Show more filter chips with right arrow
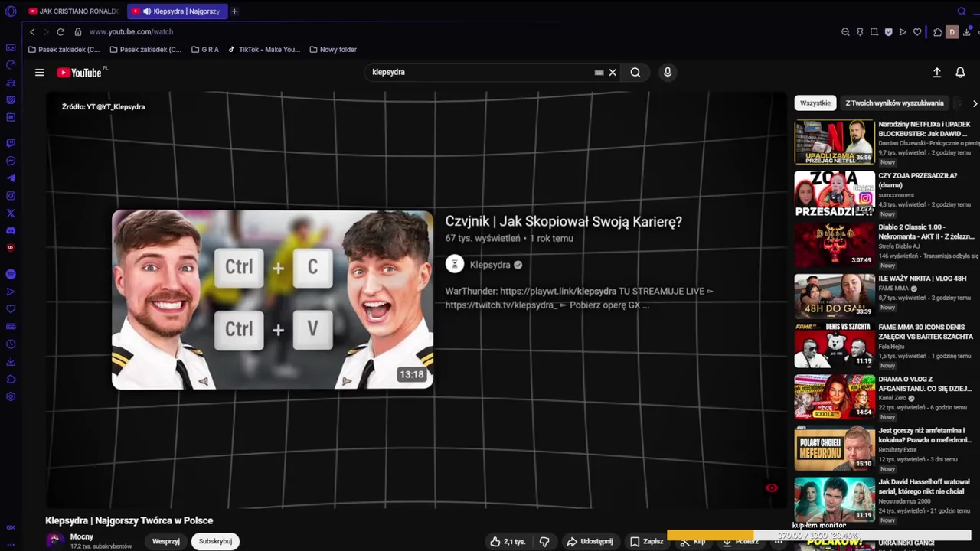Screen dimensions: 980x551 pos(975,103)
